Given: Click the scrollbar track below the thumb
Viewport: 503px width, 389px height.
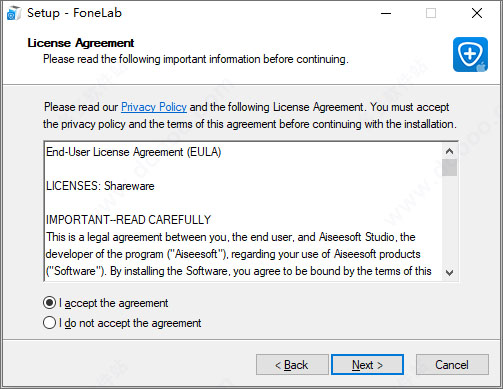Looking at the screenshot, I should coord(449,220).
